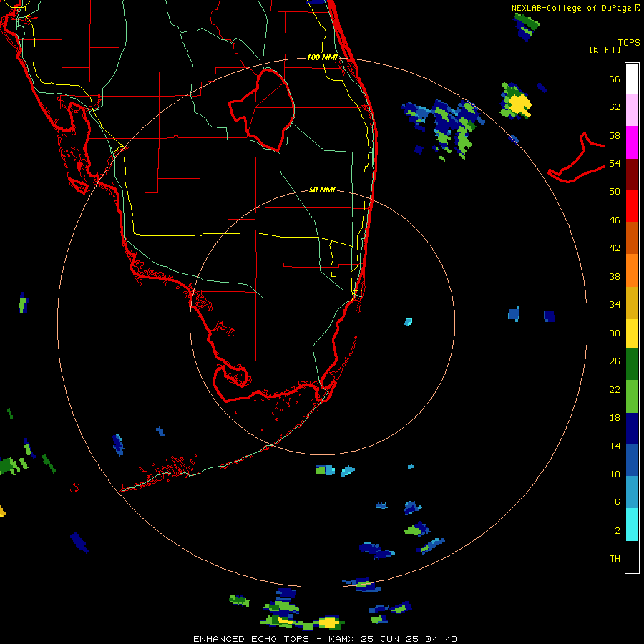Click the '[K FT]' units label

click(x=605, y=49)
